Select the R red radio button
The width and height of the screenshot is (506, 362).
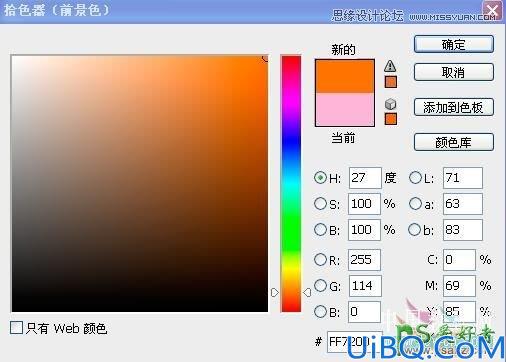320,259
